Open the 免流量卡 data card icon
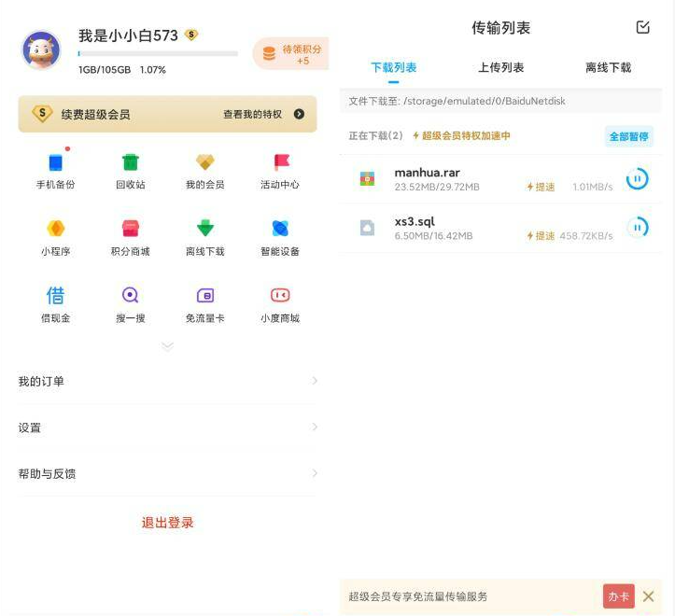Screen dimensions: 675x616 click(x=205, y=296)
